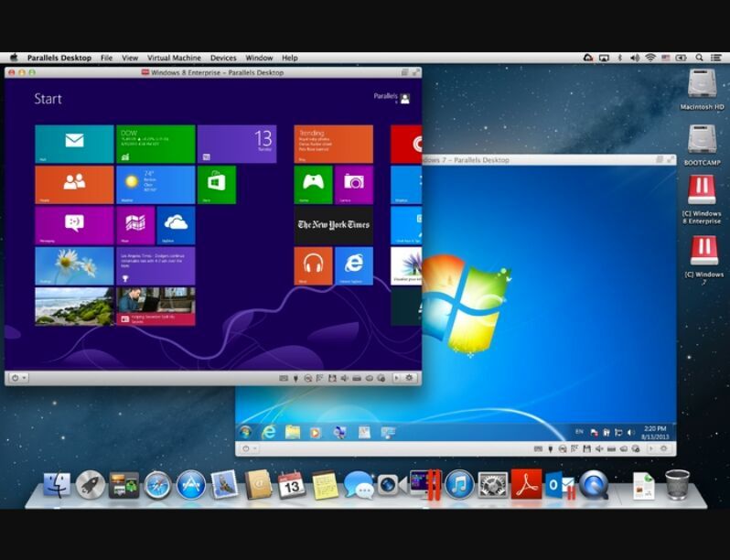The height and width of the screenshot is (560, 730).
Task: Open the SkyDrive cloud tile
Action: [176, 225]
